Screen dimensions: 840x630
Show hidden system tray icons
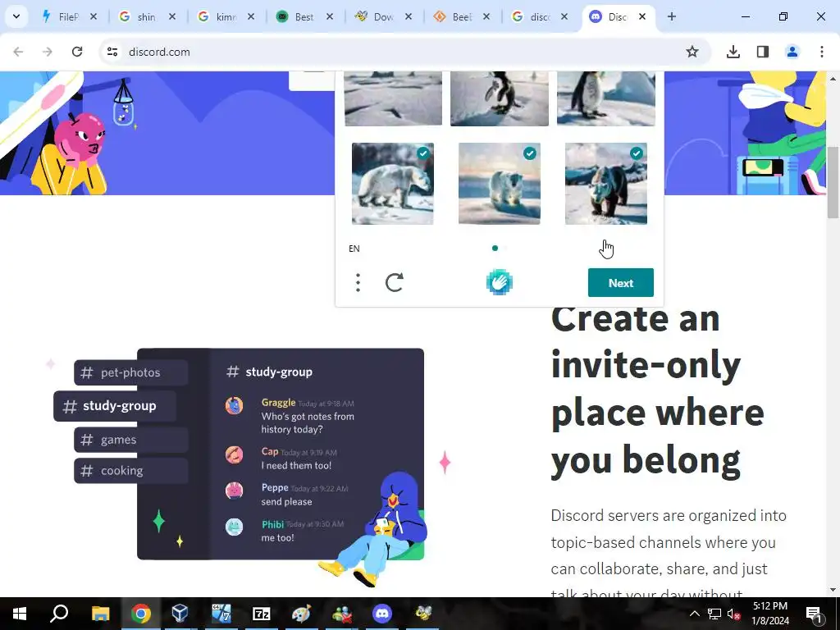tap(694, 614)
